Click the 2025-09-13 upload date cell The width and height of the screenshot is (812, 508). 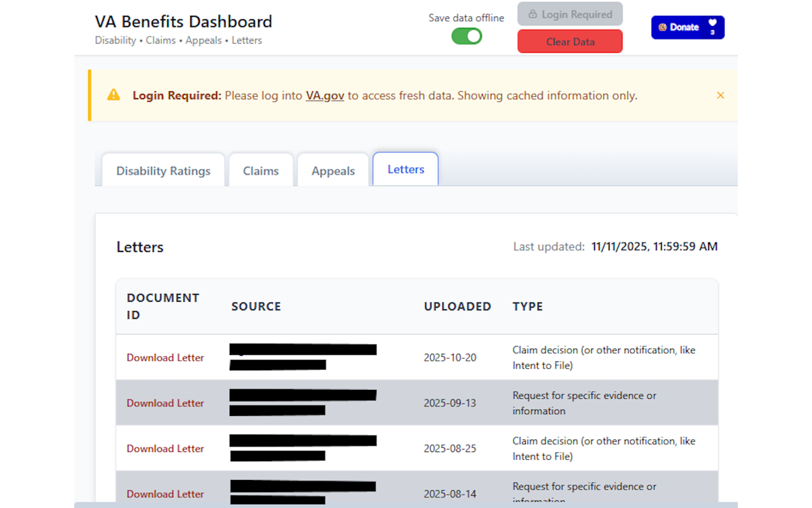[450, 403]
